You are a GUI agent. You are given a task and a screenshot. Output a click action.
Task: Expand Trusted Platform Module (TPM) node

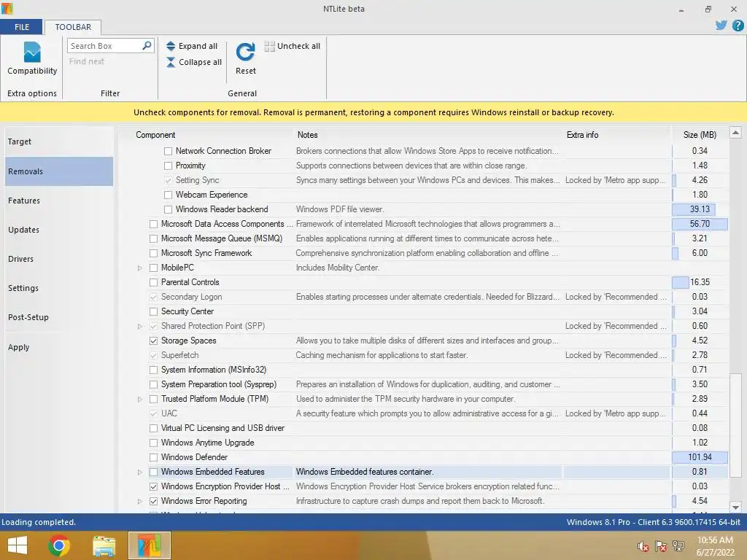139,399
